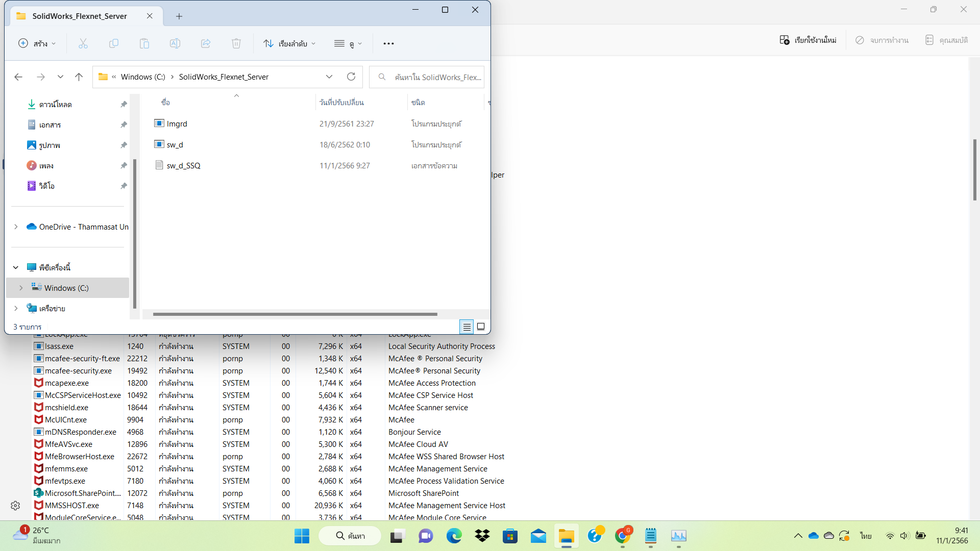Click End task button in Task Manager

click(x=881, y=40)
